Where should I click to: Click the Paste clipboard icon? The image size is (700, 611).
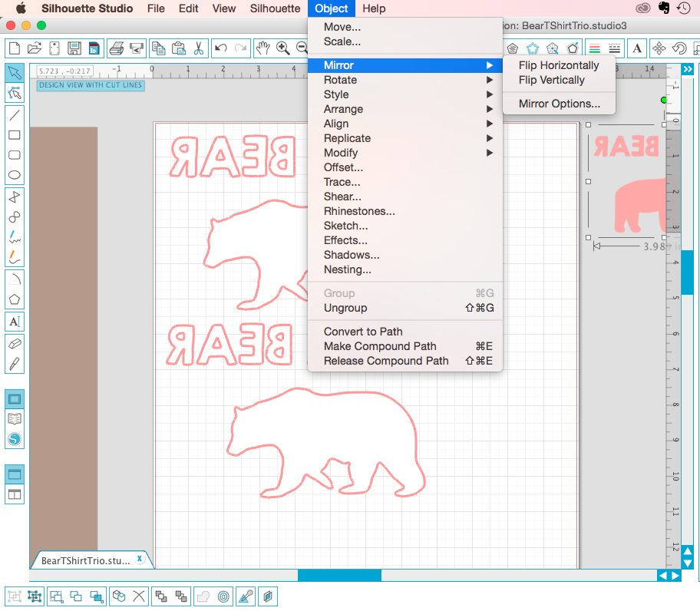pos(179,48)
